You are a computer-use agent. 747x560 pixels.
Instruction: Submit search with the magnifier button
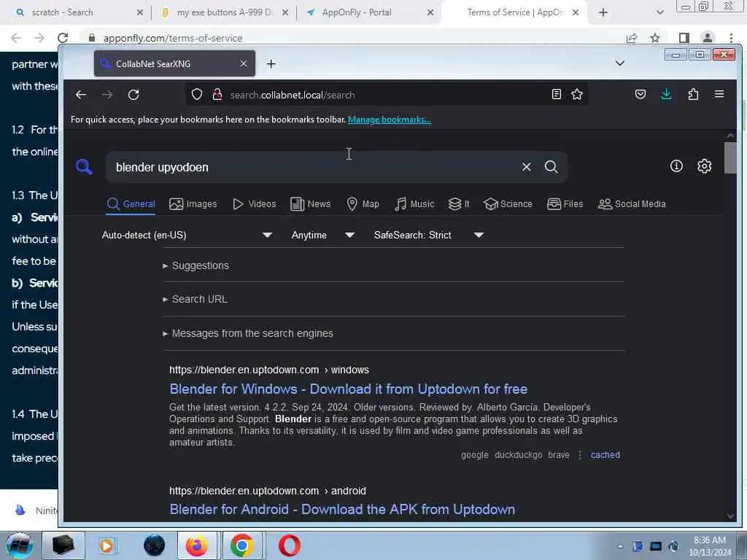tap(551, 167)
